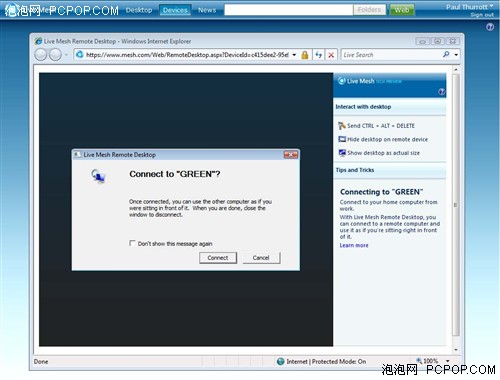This screenshot has height=380, width=500.
Task: Maximize the Internet Explorer window
Action: 438,41
